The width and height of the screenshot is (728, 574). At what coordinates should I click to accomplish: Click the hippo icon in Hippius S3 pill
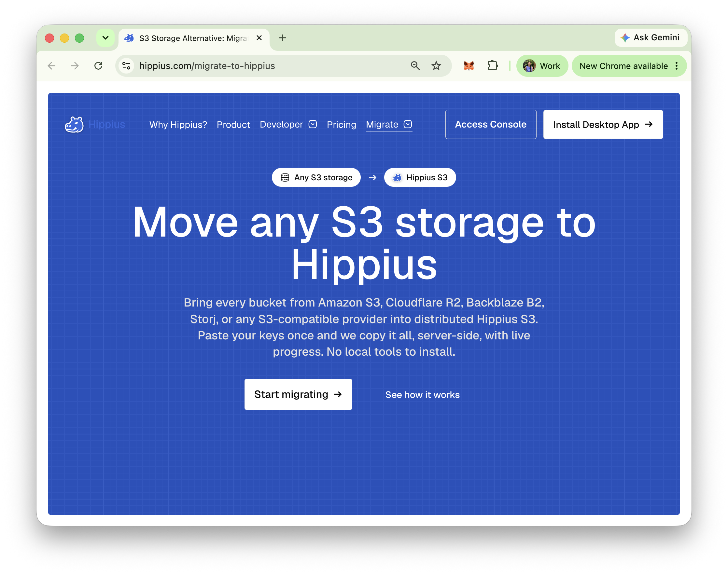click(x=397, y=177)
